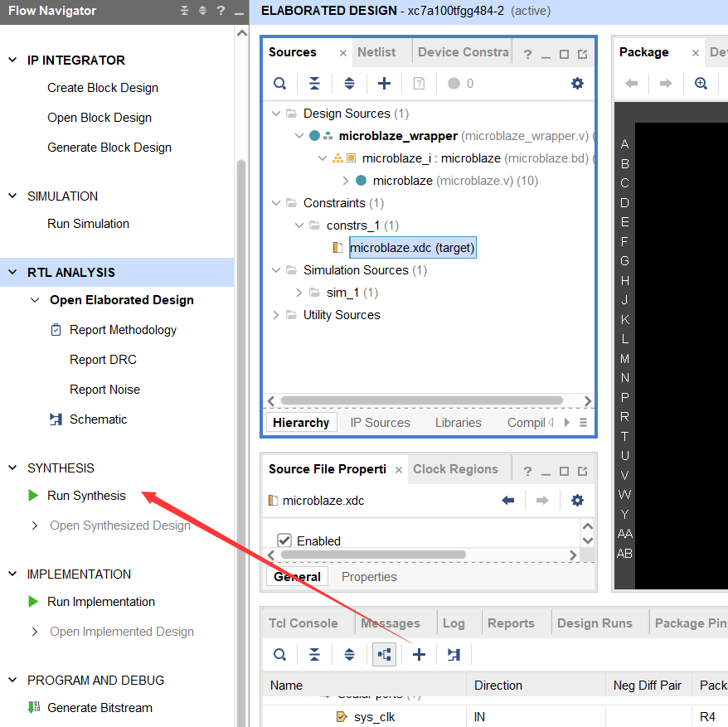Image resolution: width=728 pixels, height=727 pixels.
Task: Click the Sources panel search icon
Action: click(x=280, y=84)
